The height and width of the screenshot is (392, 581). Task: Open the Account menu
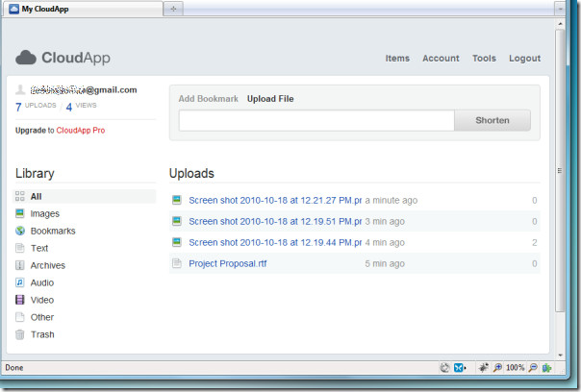click(441, 58)
